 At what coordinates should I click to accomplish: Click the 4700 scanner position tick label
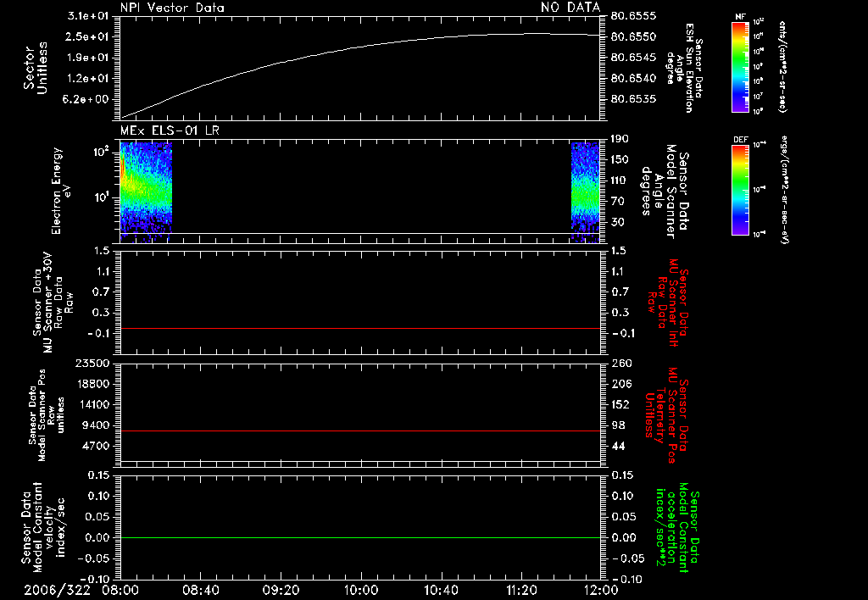pos(95,446)
